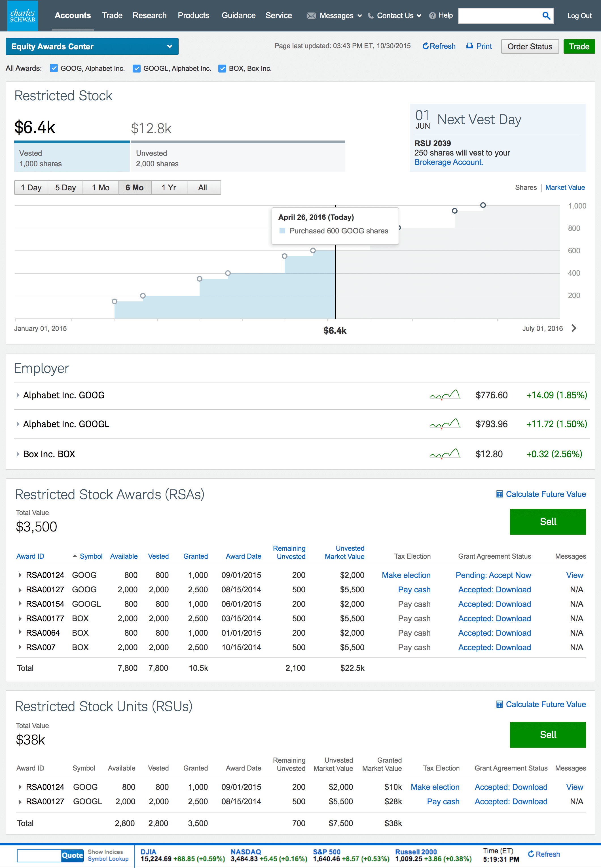
Task: Click the Charles Schwab logo
Action: (x=23, y=15)
